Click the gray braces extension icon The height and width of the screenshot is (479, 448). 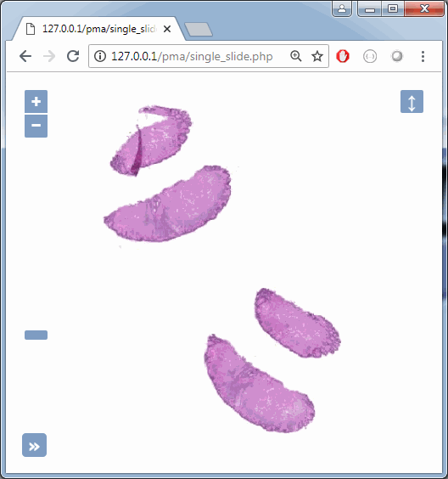click(x=370, y=56)
